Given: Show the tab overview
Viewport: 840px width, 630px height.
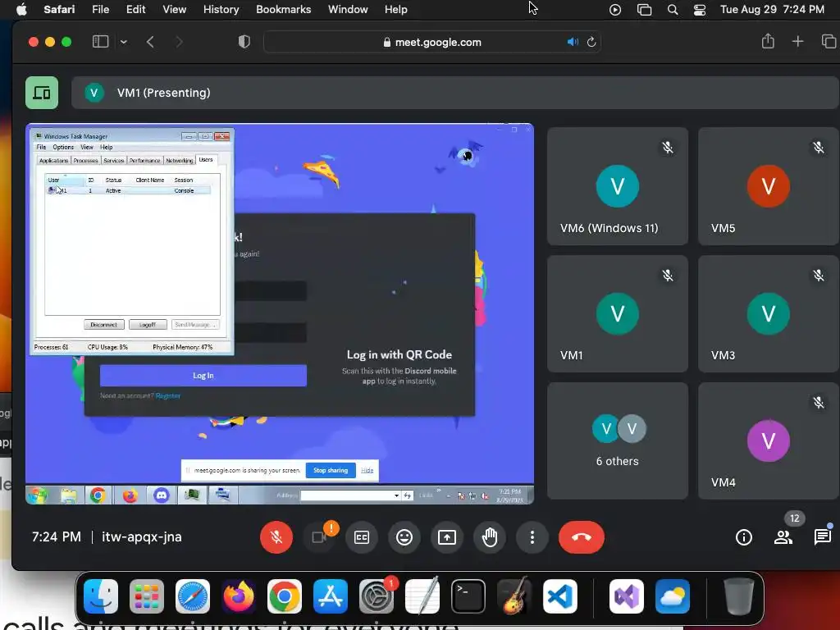Looking at the screenshot, I should tap(829, 41).
